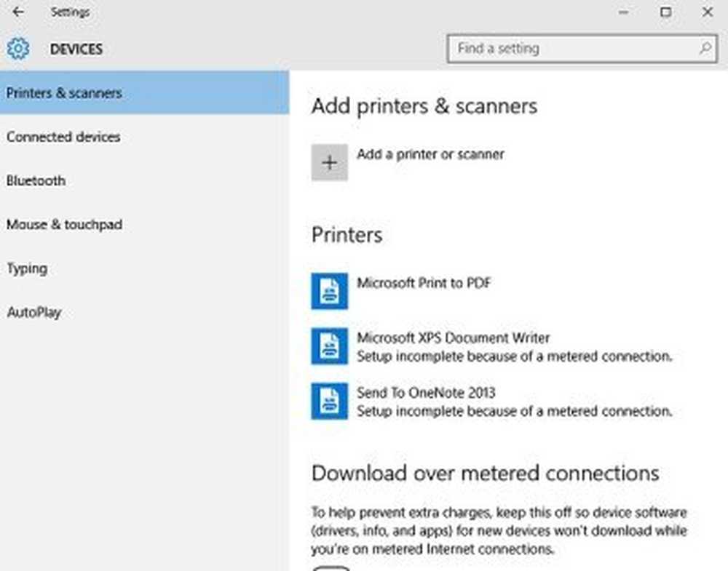This screenshot has width=728, height=571.
Task: Click 'Microsoft Print to PDF' printer name
Action: (x=424, y=283)
